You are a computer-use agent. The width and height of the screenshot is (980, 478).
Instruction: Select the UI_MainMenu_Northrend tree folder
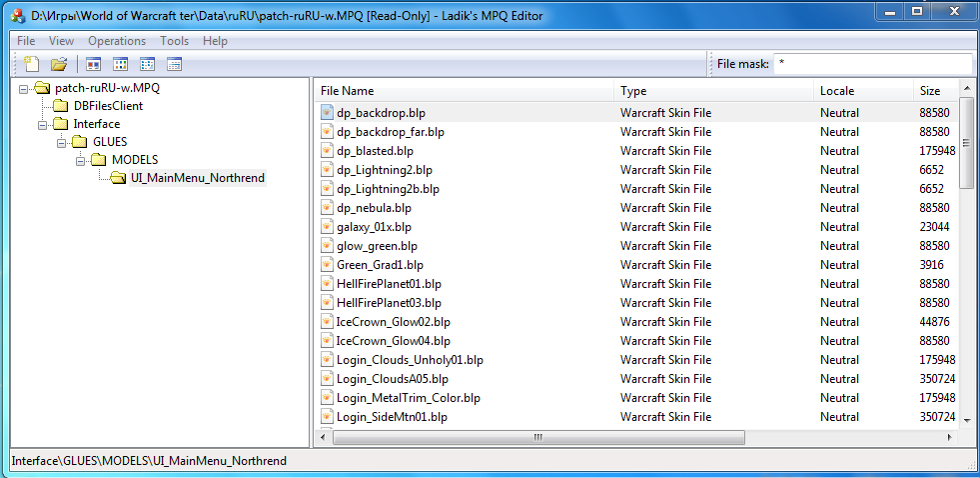198,178
